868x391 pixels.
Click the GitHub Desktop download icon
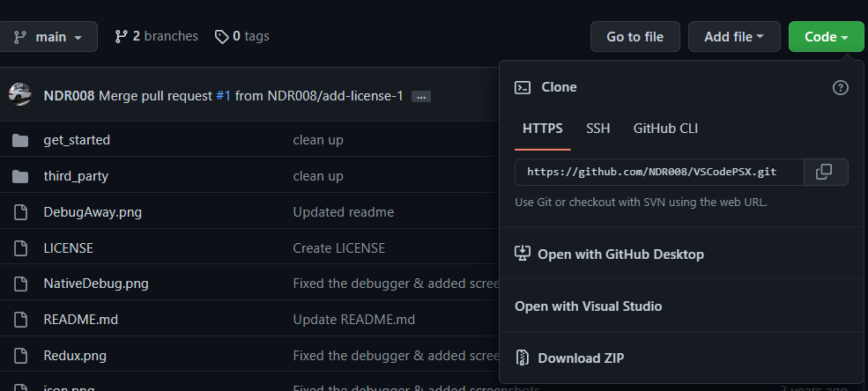pos(523,254)
